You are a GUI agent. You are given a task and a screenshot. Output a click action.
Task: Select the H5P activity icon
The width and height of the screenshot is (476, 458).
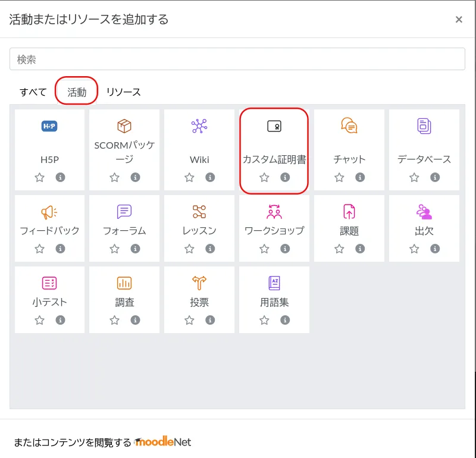point(49,126)
